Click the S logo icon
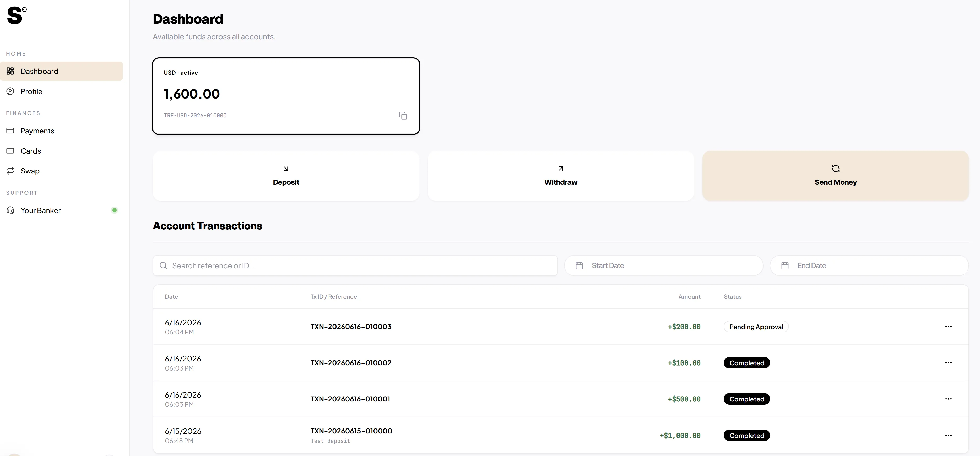Screen dimensions: 980x456 [x=17, y=15]
